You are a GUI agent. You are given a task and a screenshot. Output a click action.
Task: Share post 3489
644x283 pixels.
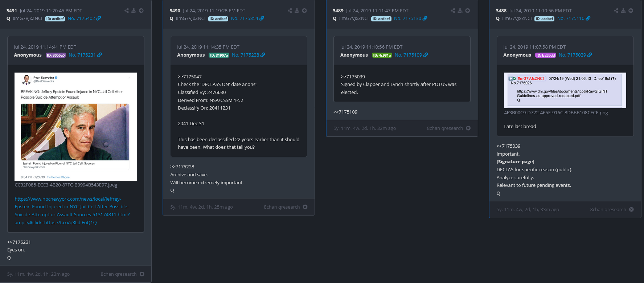(453, 11)
